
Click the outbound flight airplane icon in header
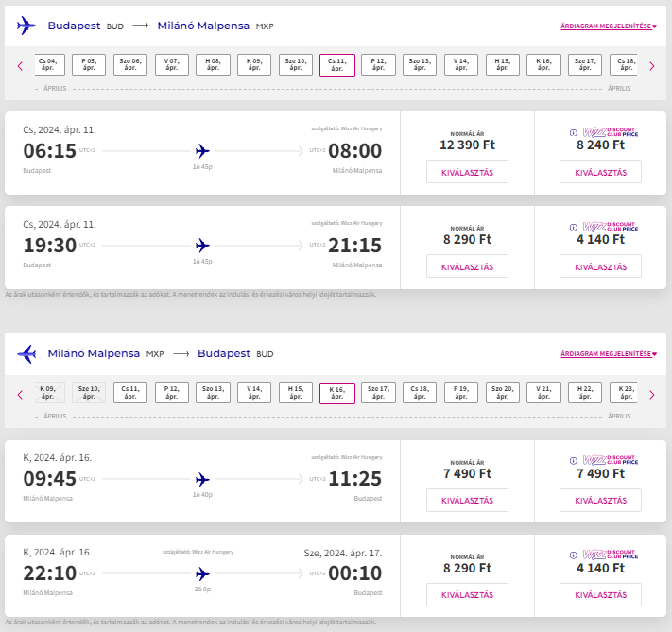pos(26,26)
